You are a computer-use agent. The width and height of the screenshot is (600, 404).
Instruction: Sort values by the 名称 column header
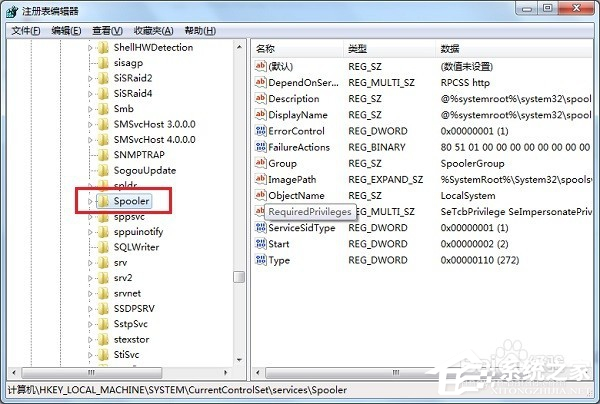265,49
